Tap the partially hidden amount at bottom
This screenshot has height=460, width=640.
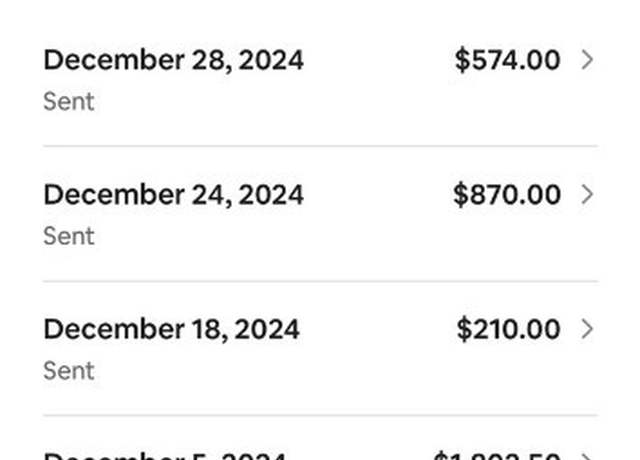click(x=496, y=455)
